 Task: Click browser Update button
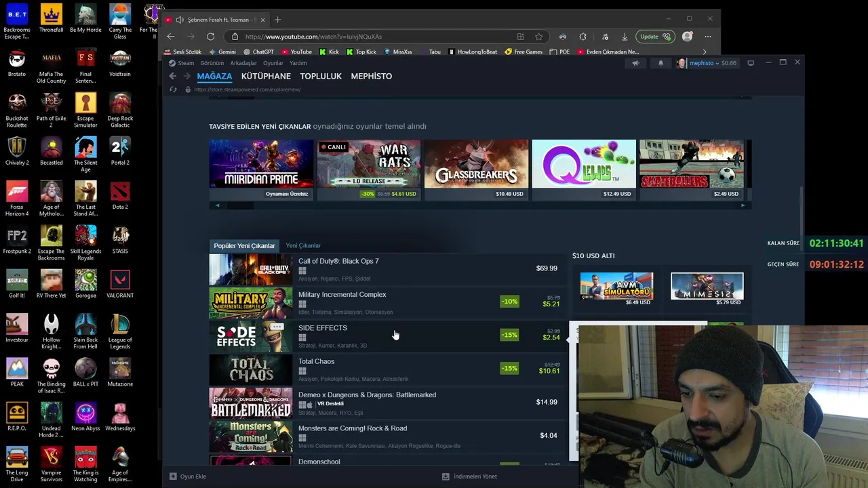point(654,37)
